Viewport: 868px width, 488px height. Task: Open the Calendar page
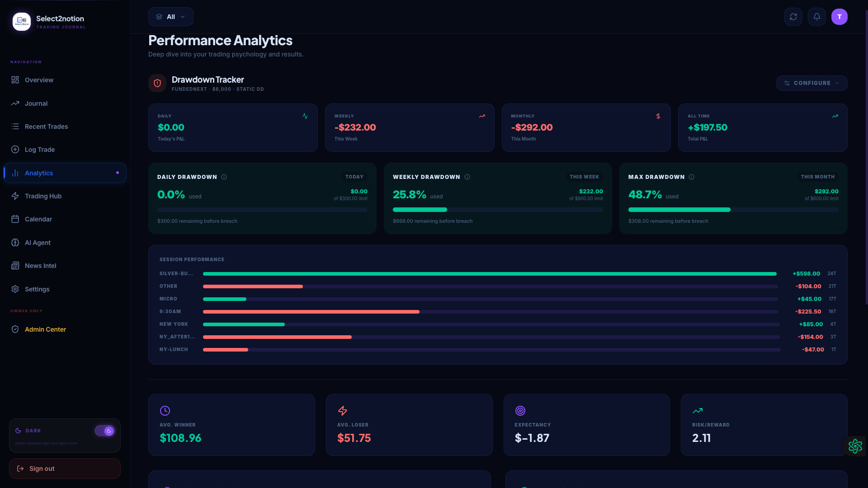[65, 219]
